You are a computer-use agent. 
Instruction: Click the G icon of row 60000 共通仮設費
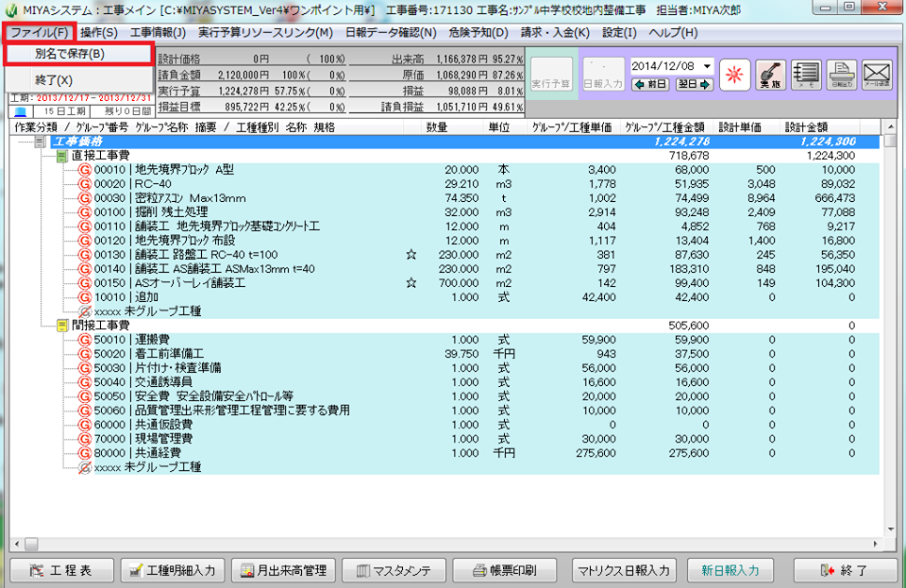85,425
